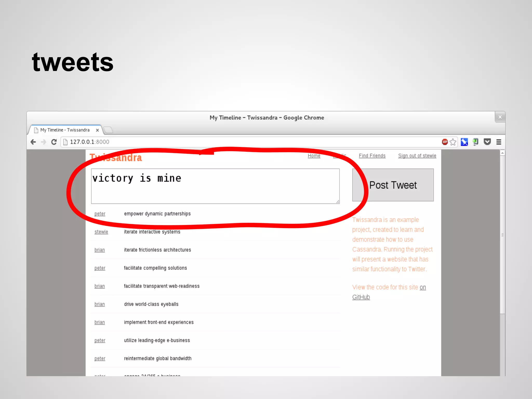532x399 pixels.
Task: Open the Chrome hamburger menu
Action: [499, 142]
